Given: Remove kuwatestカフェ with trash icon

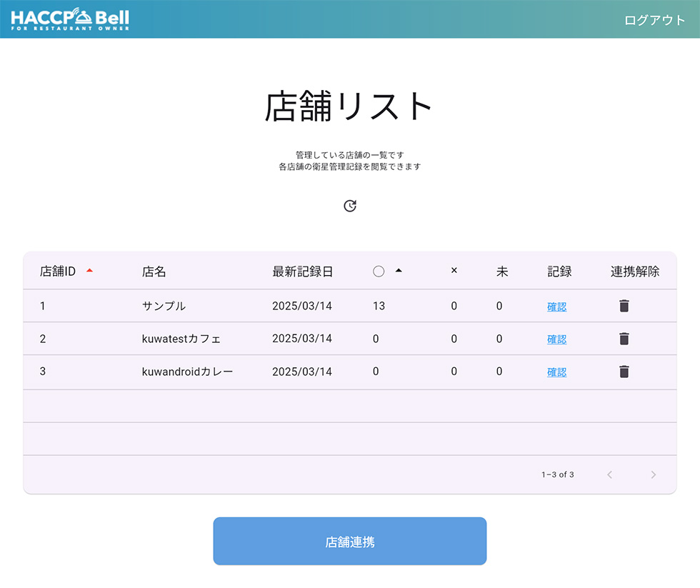Looking at the screenshot, I should [x=624, y=339].
